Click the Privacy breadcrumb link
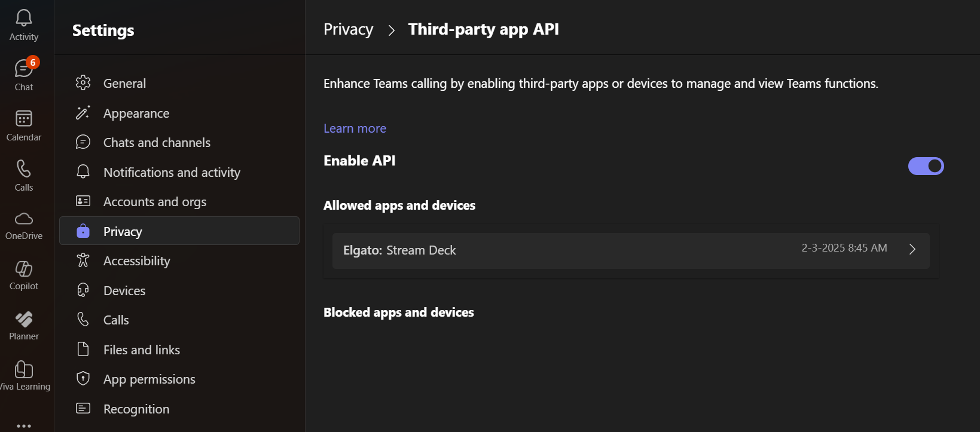This screenshot has height=432, width=980. pos(348,29)
